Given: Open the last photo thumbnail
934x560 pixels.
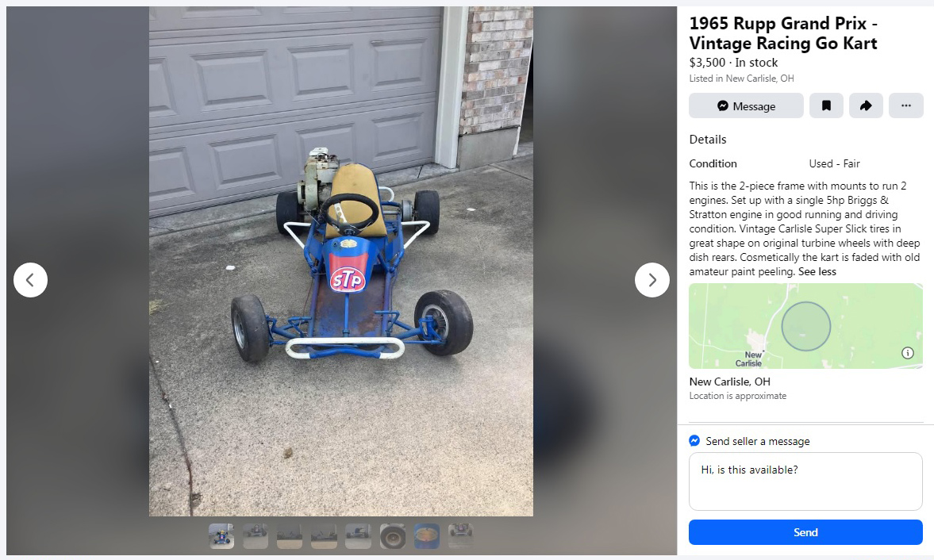Looking at the screenshot, I should [x=460, y=536].
